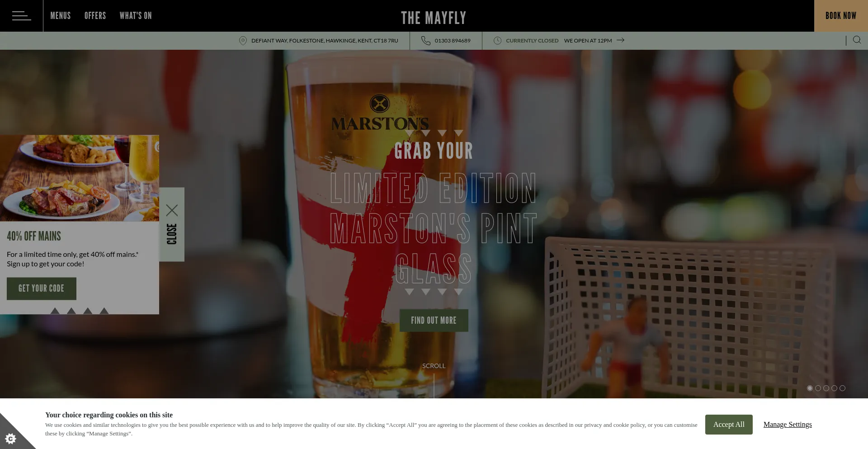Select the first carousel slide dot
Image resolution: width=868 pixels, height=449 pixels.
(x=810, y=388)
